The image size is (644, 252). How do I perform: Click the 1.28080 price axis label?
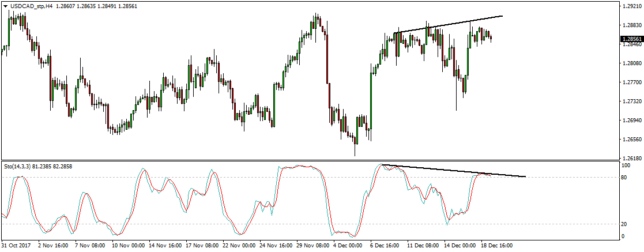[x=631, y=63]
